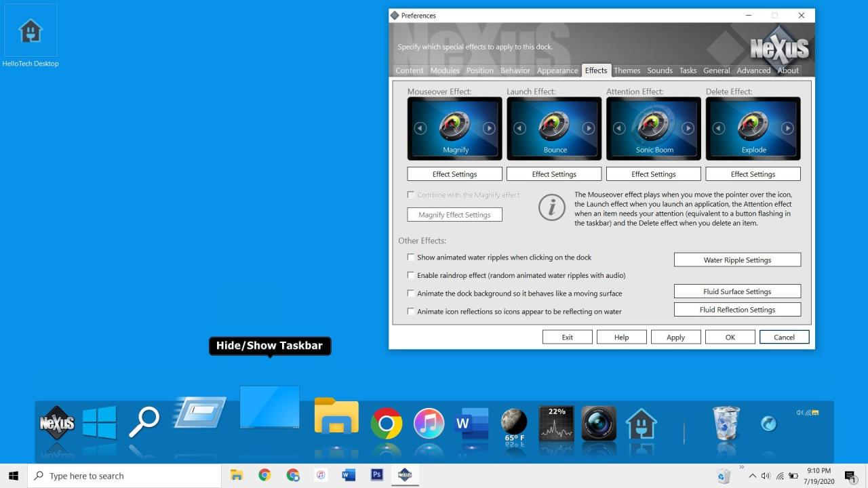Open the Sounds tab in Preferences
This screenshot has height=488, width=868.
[659, 70]
